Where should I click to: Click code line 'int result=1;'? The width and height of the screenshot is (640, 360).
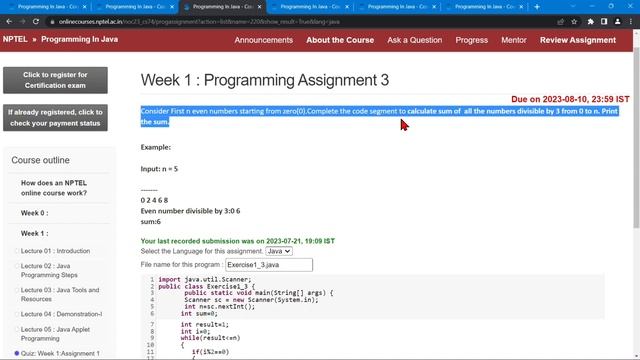tap(205, 325)
